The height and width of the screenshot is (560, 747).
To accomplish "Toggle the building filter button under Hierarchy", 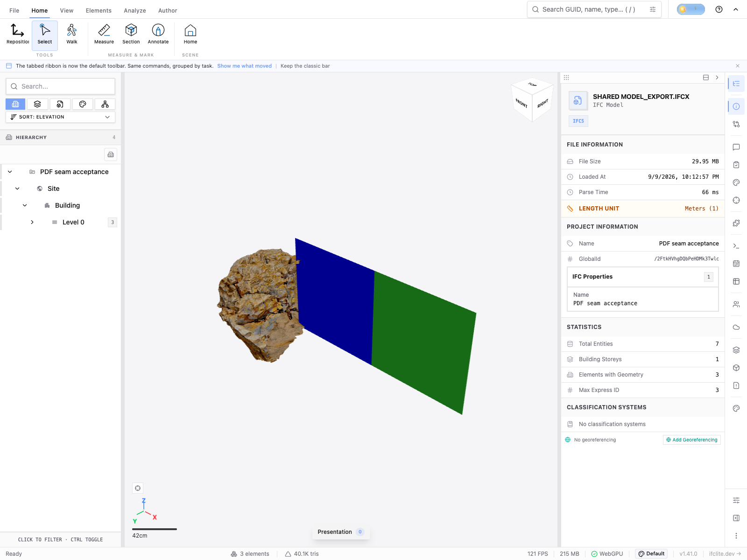I will coord(111,154).
